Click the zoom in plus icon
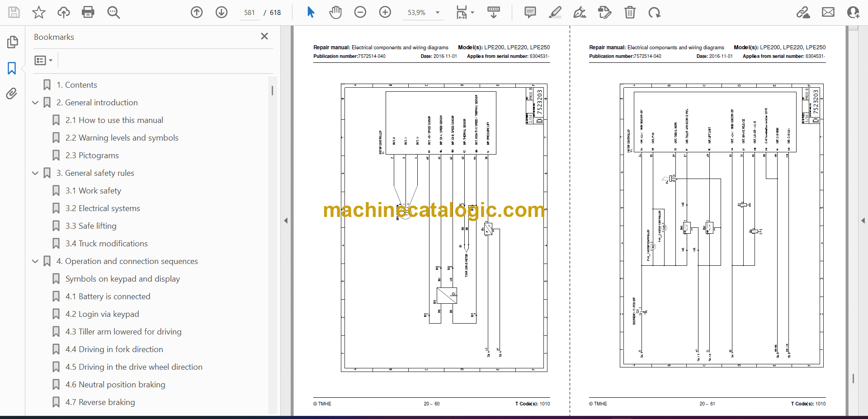This screenshot has width=868, height=419. pyautogui.click(x=385, y=12)
